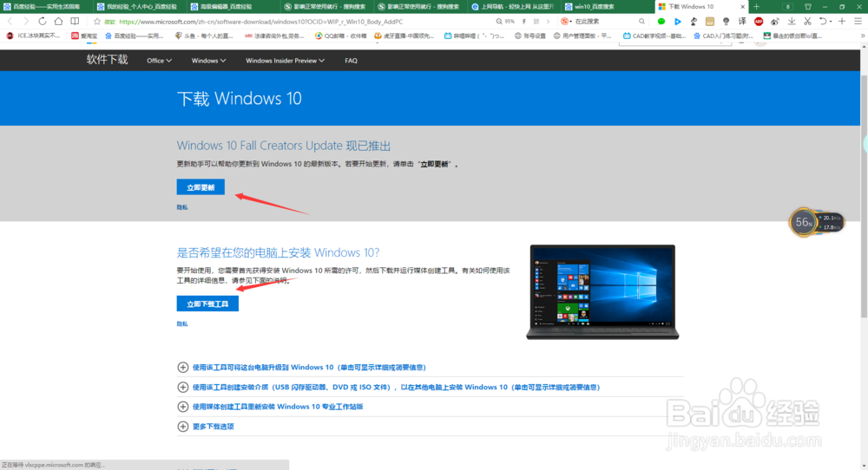This screenshot has width=868, height=470.
Task: Open the Weibo toolbar icon
Action: (x=775, y=22)
